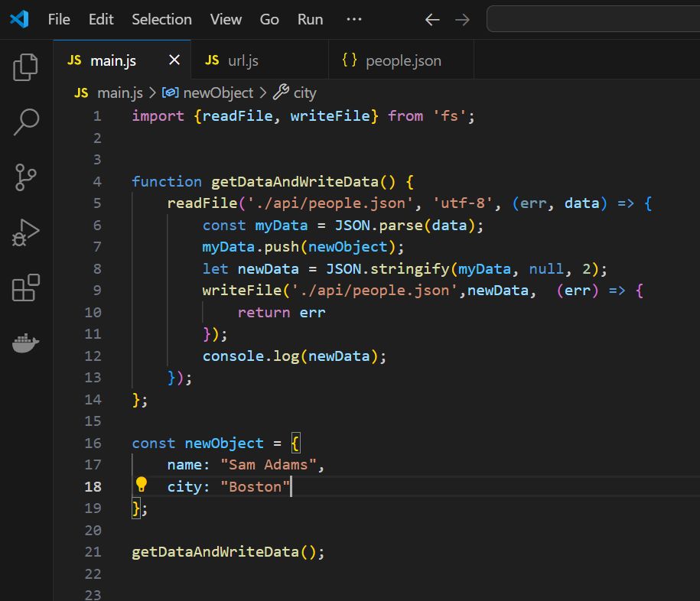Open the Run and Debug view

25,232
